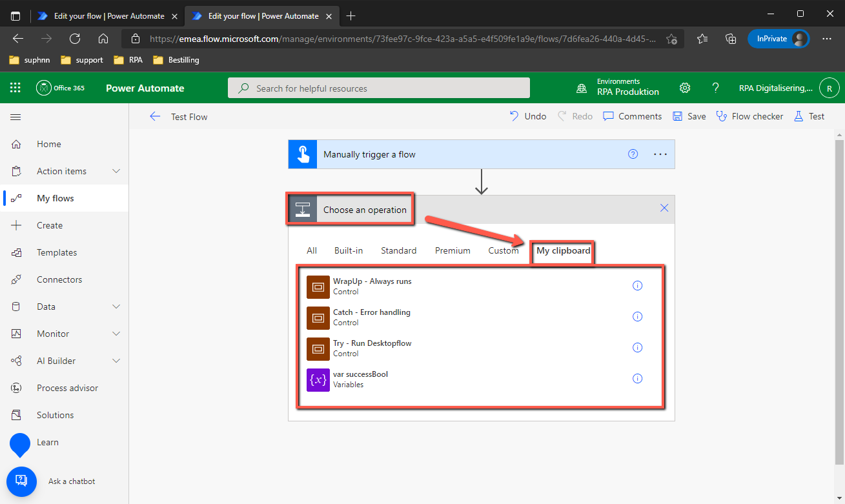
Task: Switch to the Premium tab
Action: (x=453, y=250)
